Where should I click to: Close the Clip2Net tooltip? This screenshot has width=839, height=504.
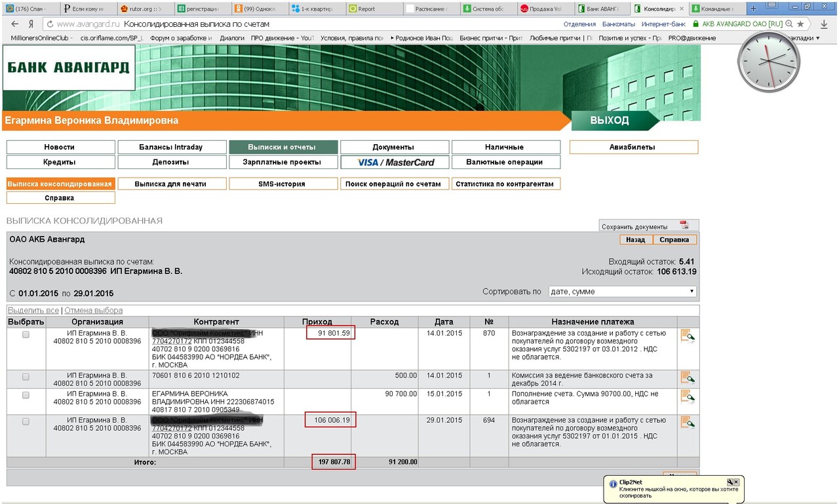[736, 482]
